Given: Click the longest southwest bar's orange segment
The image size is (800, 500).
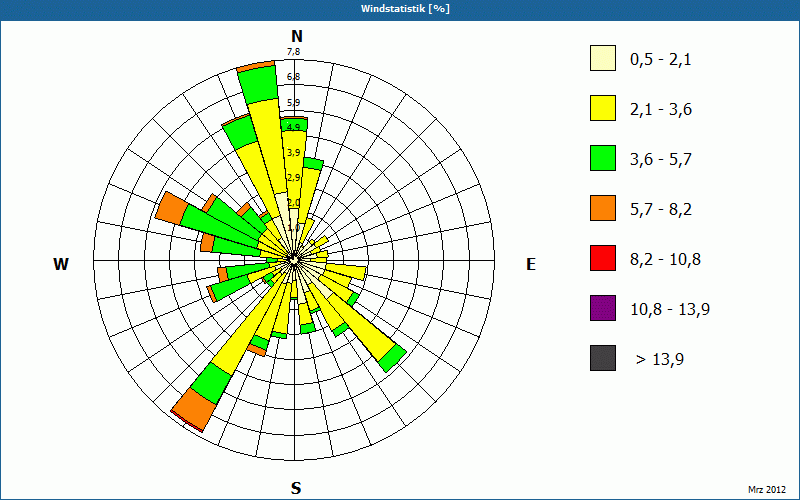Looking at the screenshot, I should [x=195, y=408].
